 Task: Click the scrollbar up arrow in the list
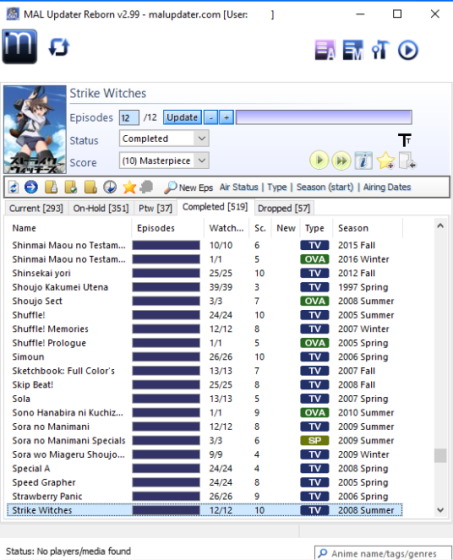[440, 225]
